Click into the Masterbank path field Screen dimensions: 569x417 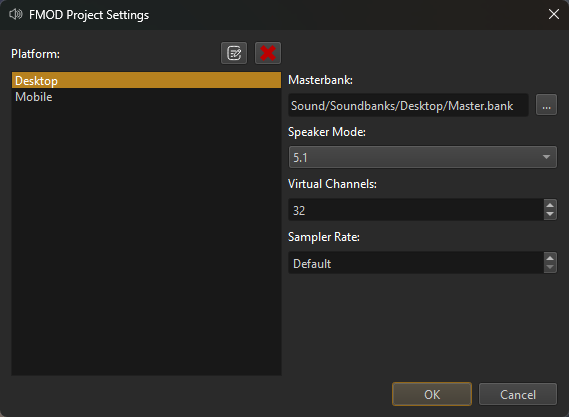coord(408,105)
